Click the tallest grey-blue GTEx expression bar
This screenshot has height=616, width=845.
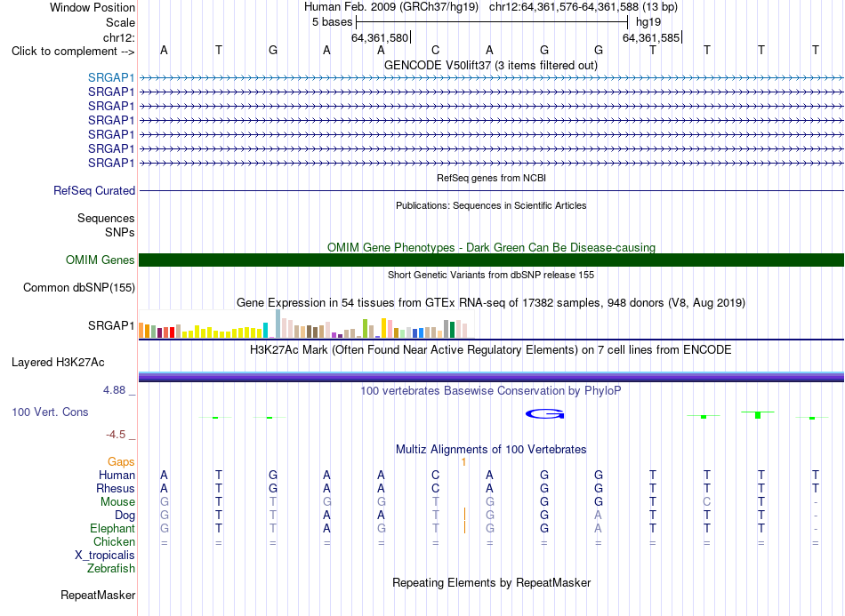[278, 324]
